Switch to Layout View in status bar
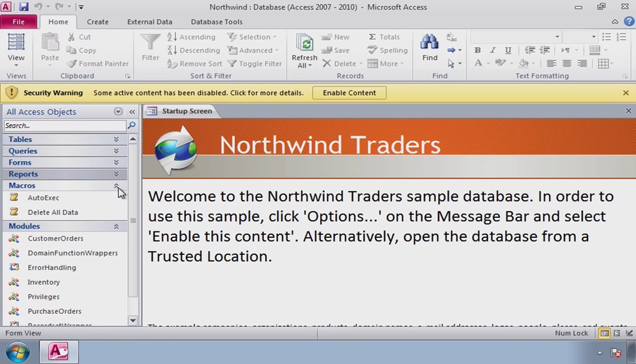The width and height of the screenshot is (636, 364). pyautogui.click(x=617, y=333)
